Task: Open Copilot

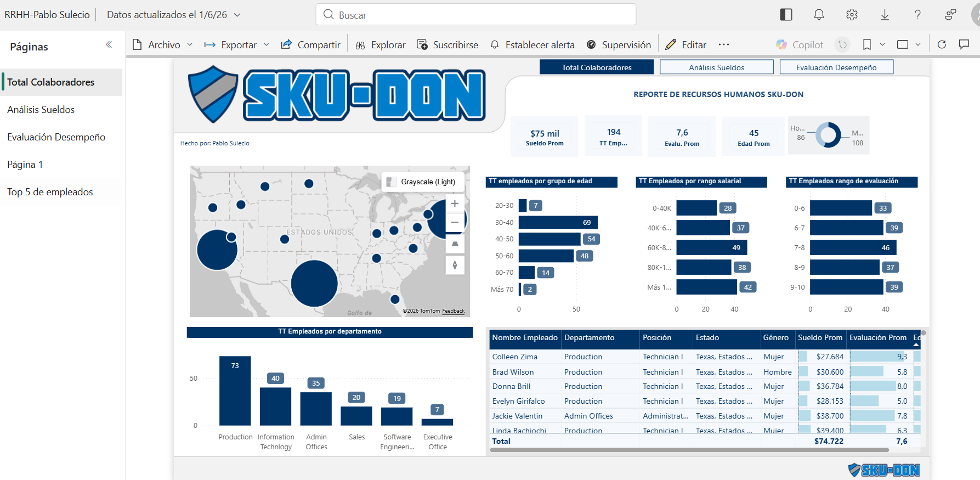Action: click(x=800, y=44)
